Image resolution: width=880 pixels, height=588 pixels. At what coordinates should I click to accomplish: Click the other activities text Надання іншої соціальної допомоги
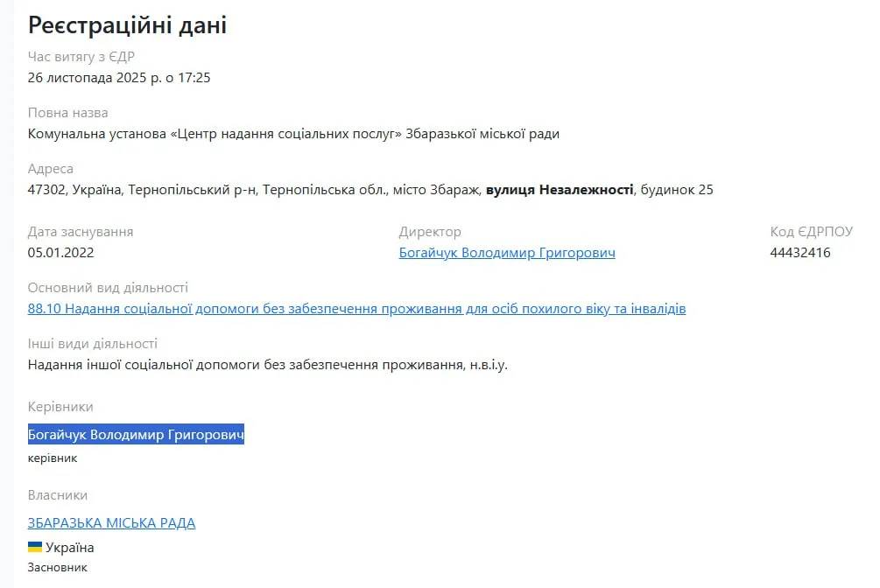267,365
